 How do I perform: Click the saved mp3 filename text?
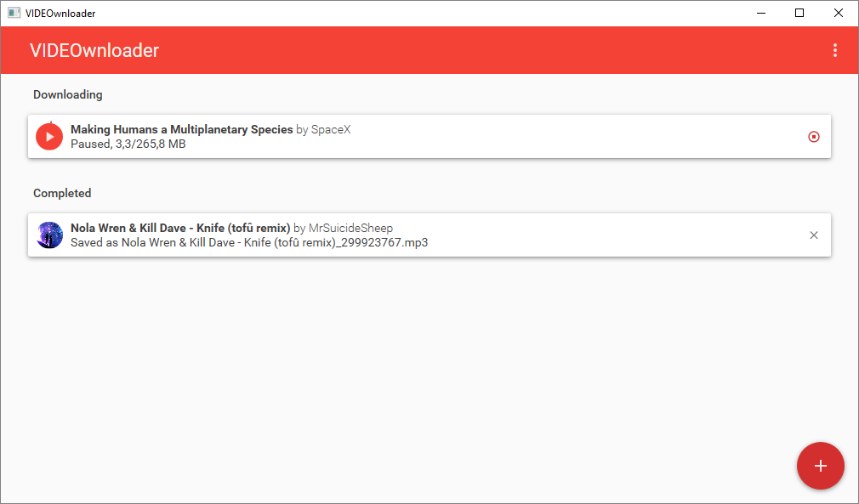pyautogui.click(x=275, y=242)
